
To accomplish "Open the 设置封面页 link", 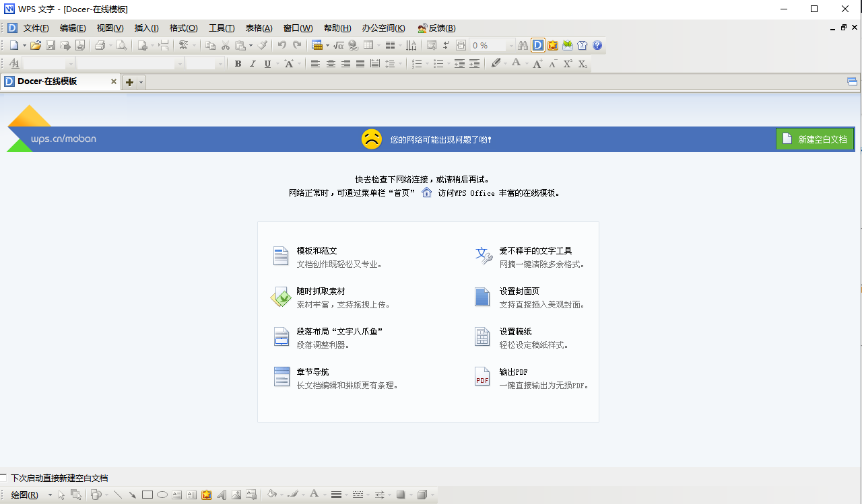I will coord(519,291).
